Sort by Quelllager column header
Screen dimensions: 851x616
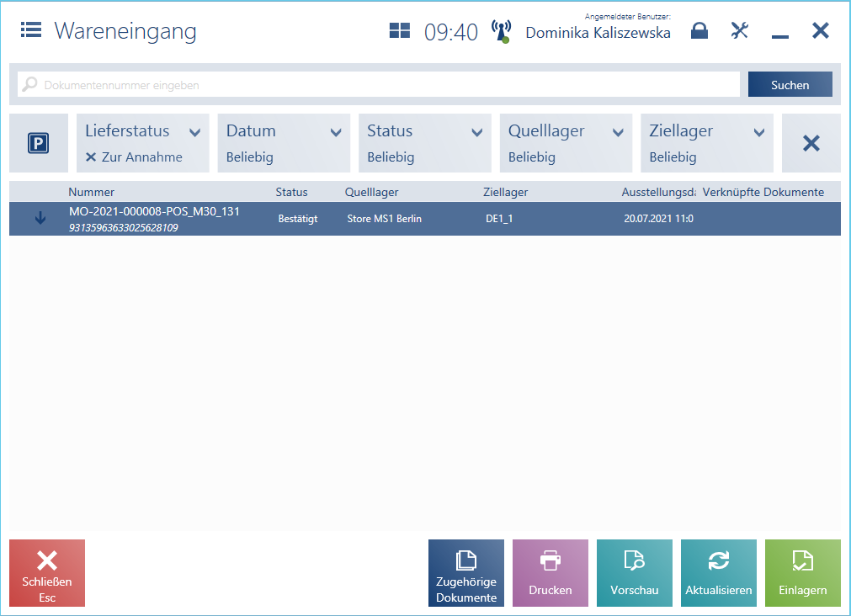coord(371,192)
